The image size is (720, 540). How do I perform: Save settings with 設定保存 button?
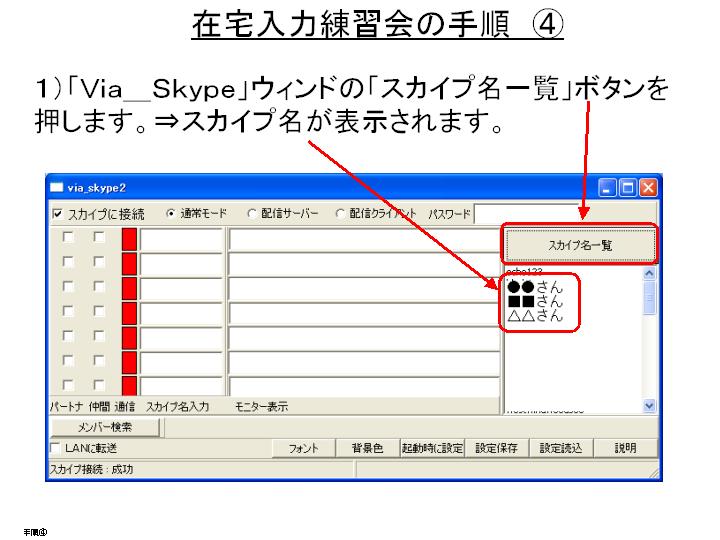click(x=496, y=448)
